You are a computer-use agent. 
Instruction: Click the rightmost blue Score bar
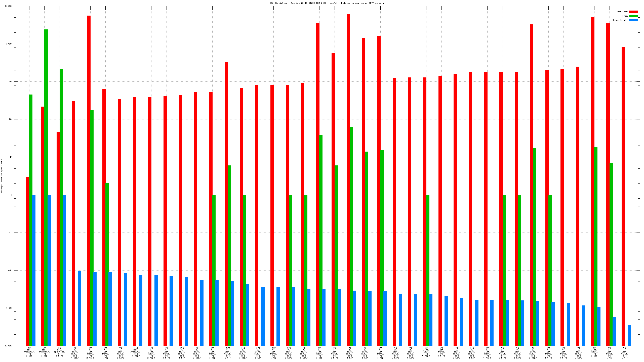629,335
